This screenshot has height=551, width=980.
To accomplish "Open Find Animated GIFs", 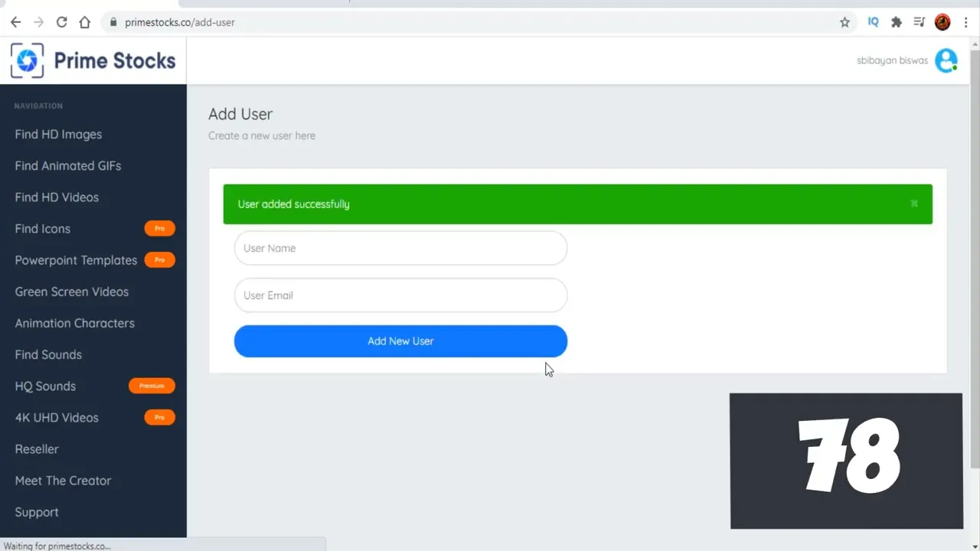I will click(68, 165).
